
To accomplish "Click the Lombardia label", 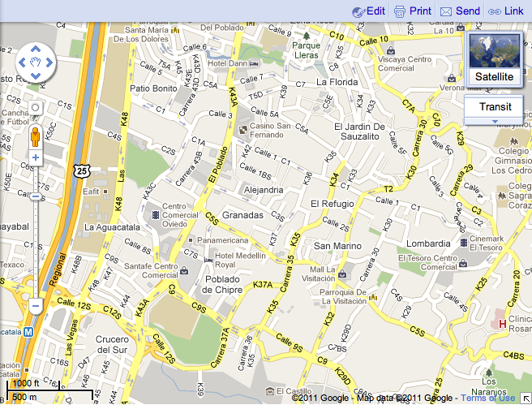I will 428,243.
